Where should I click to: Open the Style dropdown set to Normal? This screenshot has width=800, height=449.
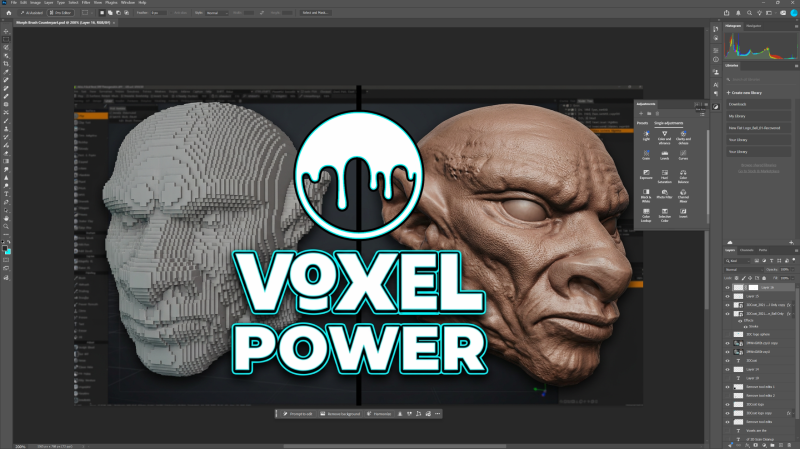pos(217,13)
